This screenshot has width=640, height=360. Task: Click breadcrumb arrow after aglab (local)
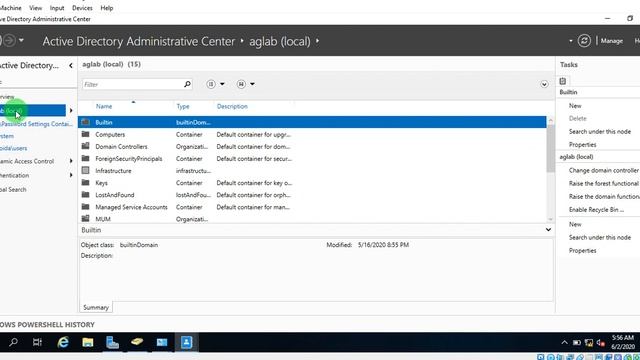coord(318,41)
